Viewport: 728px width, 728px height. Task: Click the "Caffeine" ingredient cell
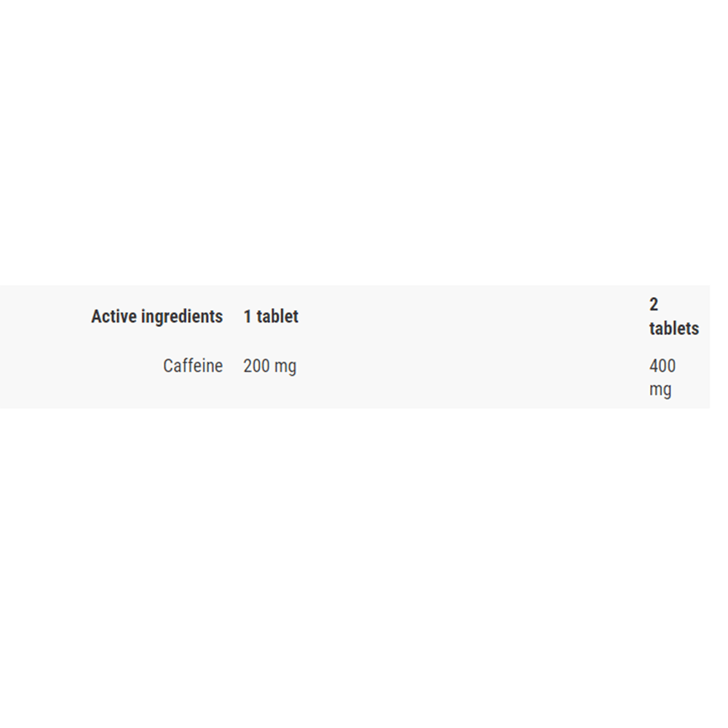point(193,366)
